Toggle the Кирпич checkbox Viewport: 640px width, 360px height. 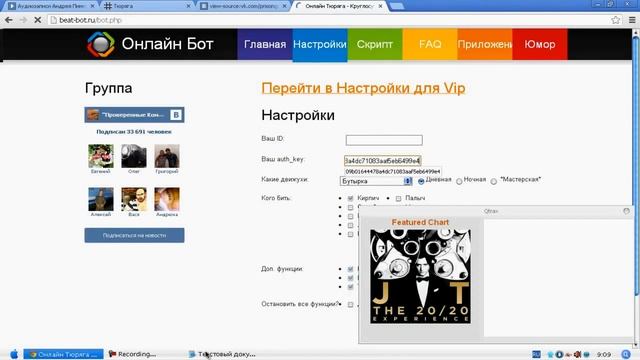pos(350,198)
